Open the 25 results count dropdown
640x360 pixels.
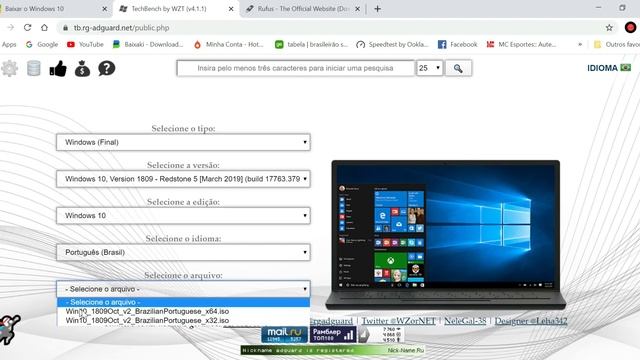429,68
